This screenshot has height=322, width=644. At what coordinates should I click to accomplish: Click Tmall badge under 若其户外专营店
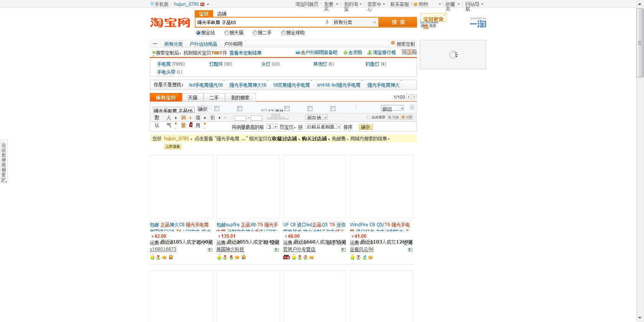[x=286, y=257]
